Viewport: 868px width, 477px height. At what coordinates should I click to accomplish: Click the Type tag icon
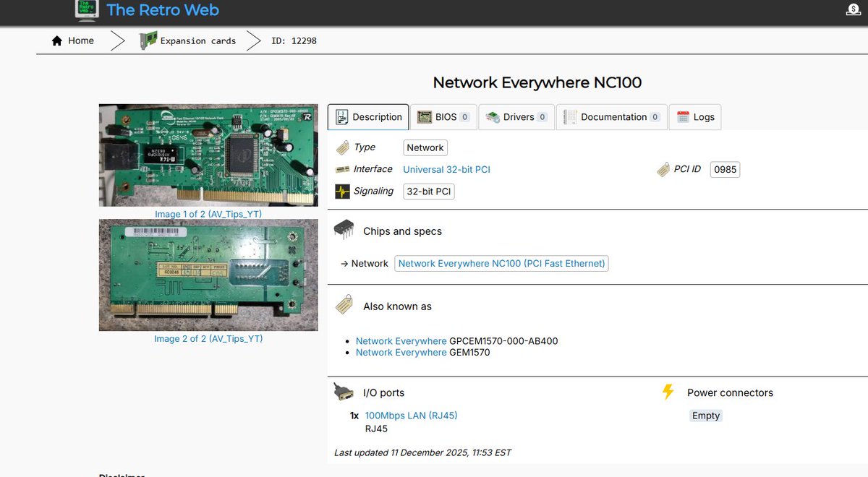tap(343, 147)
